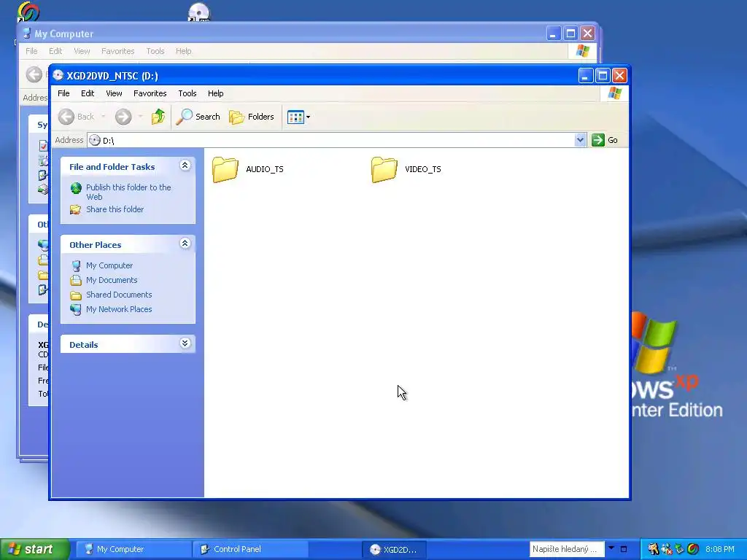747x560 pixels.
Task: Select the VIDEO_TS folder icon
Action: pyautogui.click(x=384, y=169)
